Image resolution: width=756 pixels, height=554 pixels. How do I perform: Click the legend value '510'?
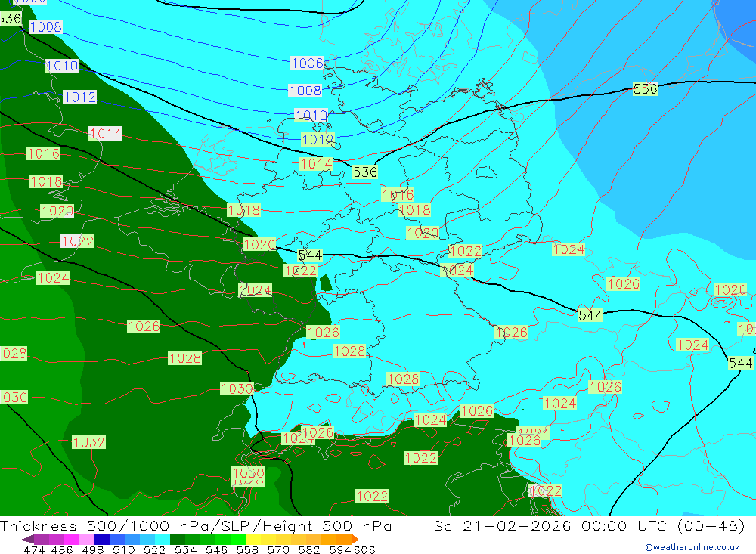pos(124,549)
